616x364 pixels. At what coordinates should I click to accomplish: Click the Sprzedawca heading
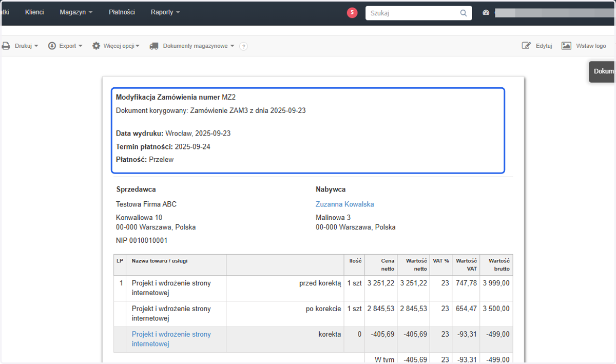(136, 189)
